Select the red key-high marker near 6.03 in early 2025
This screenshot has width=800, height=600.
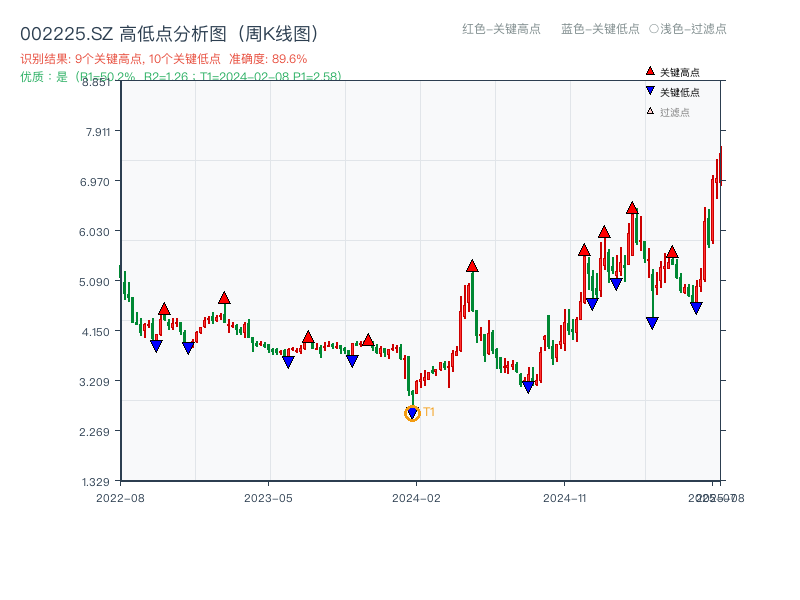pos(604,232)
